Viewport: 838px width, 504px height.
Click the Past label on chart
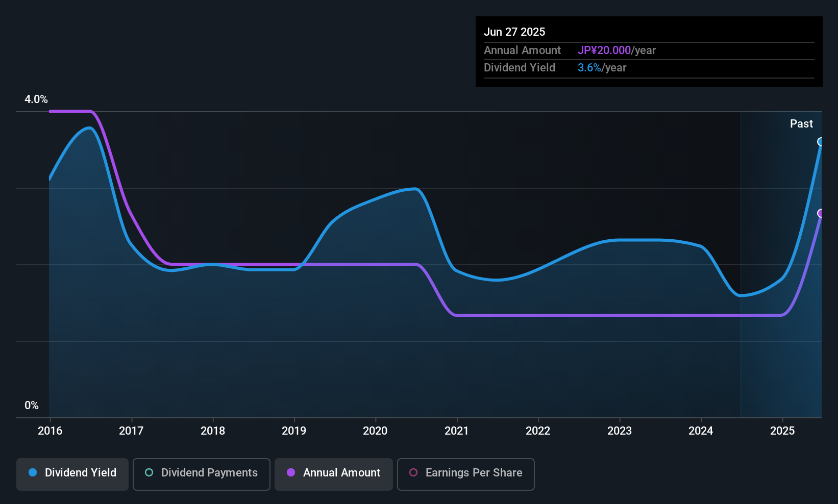tap(801, 123)
